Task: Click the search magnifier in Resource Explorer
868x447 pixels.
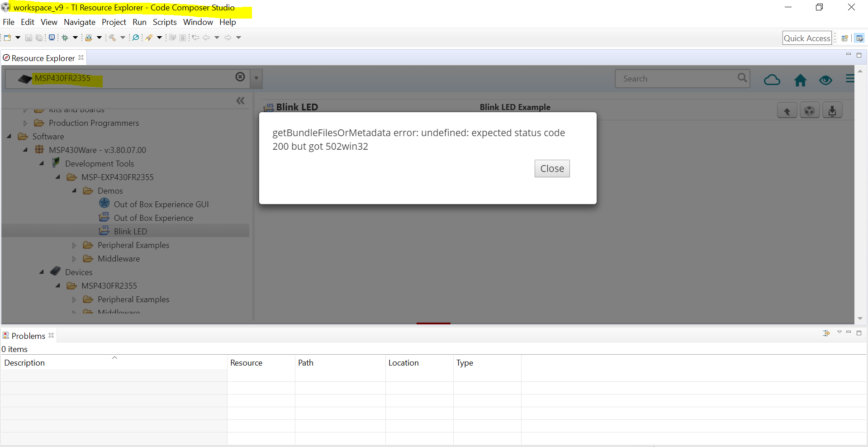Action: (742, 78)
